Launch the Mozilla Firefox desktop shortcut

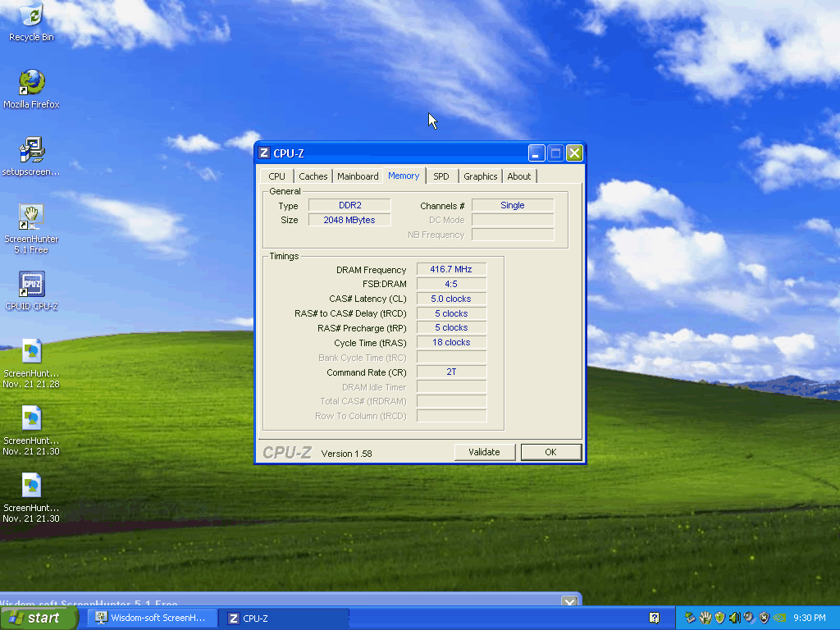point(32,89)
